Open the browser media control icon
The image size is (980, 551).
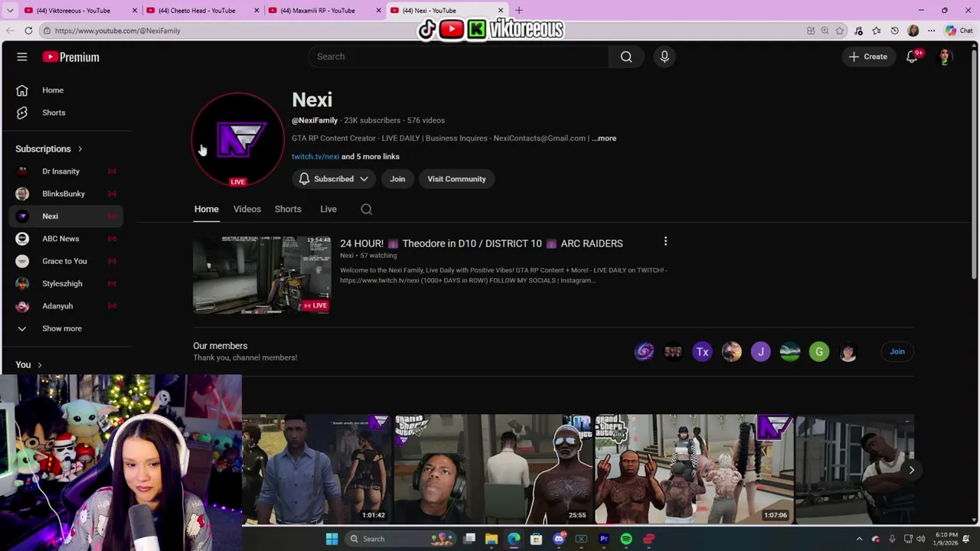(858, 31)
